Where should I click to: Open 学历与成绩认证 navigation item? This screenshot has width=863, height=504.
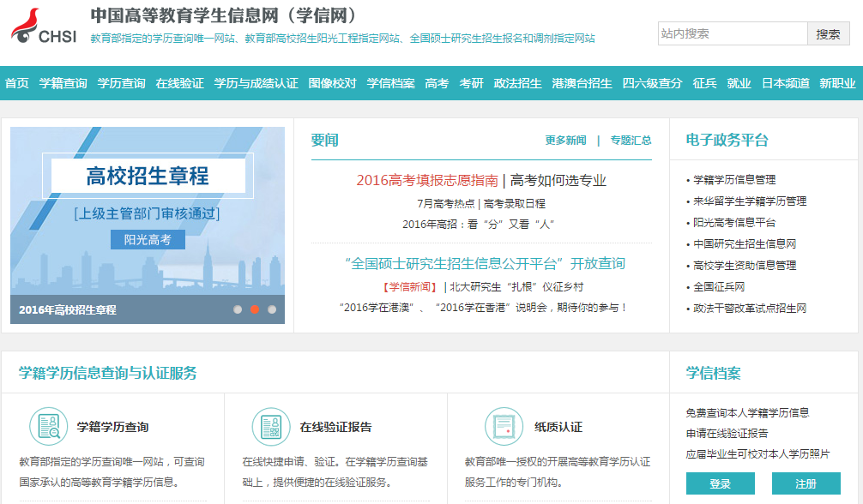click(x=256, y=83)
